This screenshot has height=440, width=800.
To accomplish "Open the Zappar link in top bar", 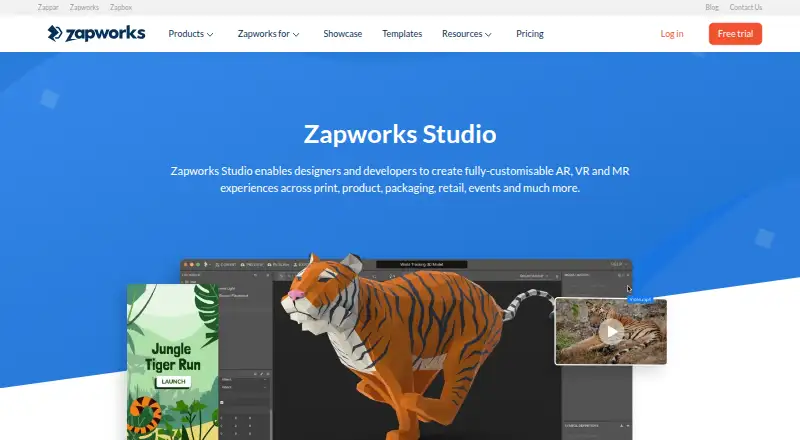I will click(48, 7).
